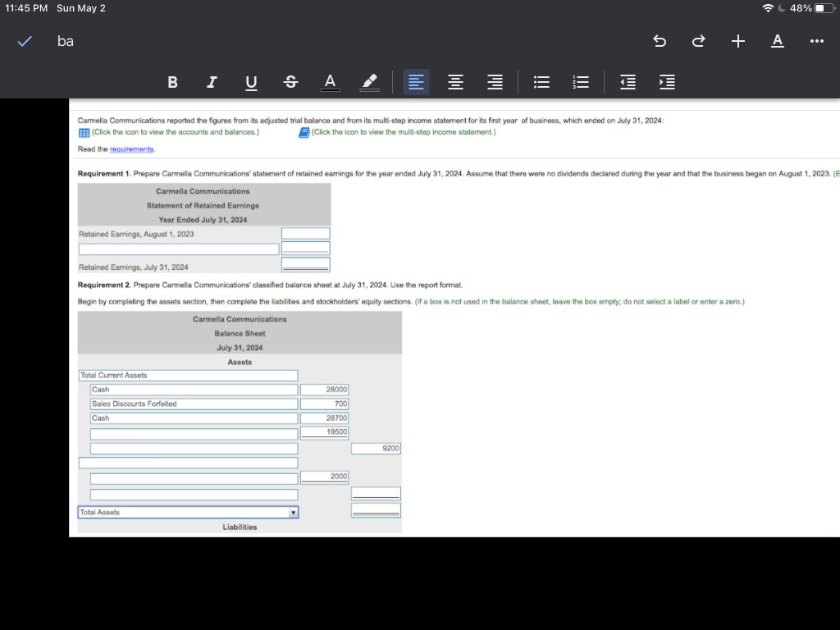840x630 pixels.
Task: Check the Wi-Fi status icon
Action: pos(768,8)
